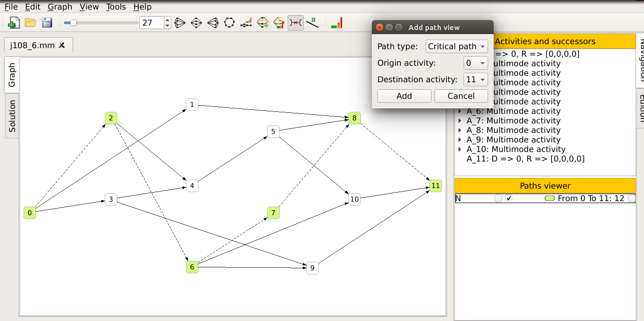Click the zoom slider handle in toolbar
644x321 pixels.
(x=73, y=23)
